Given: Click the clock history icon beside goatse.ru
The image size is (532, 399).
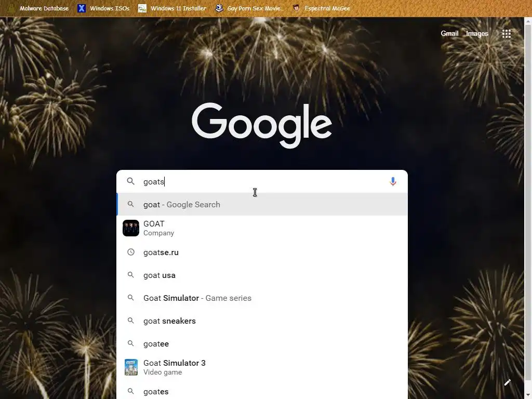Looking at the screenshot, I should coord(130,252).
